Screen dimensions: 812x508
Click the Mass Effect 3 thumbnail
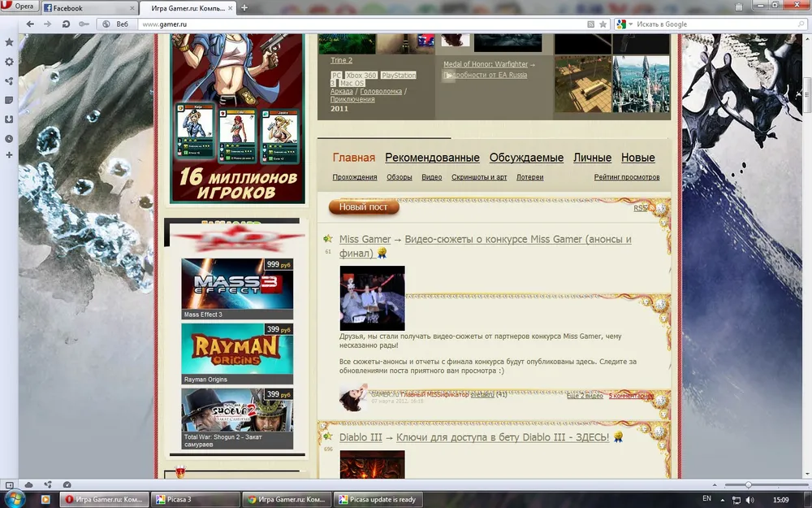237,284
